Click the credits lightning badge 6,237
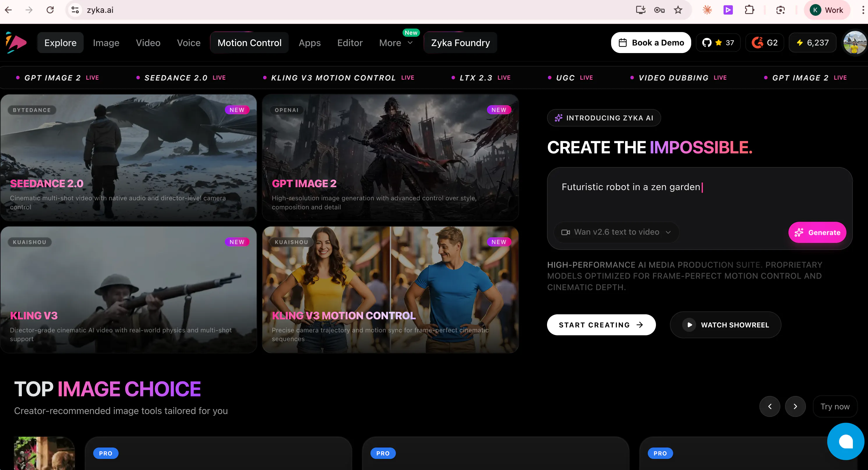The height and width of the screenshot is (470, 868). [812, 43]
